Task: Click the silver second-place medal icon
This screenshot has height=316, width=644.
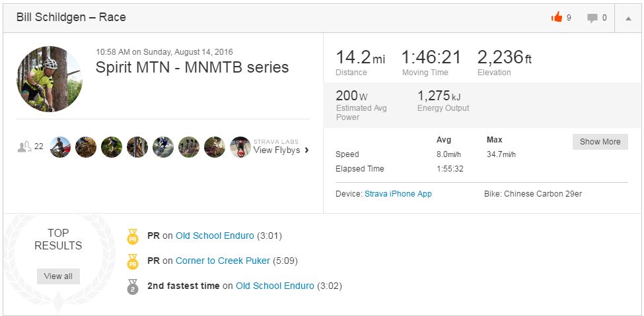Action: [133, 286]
